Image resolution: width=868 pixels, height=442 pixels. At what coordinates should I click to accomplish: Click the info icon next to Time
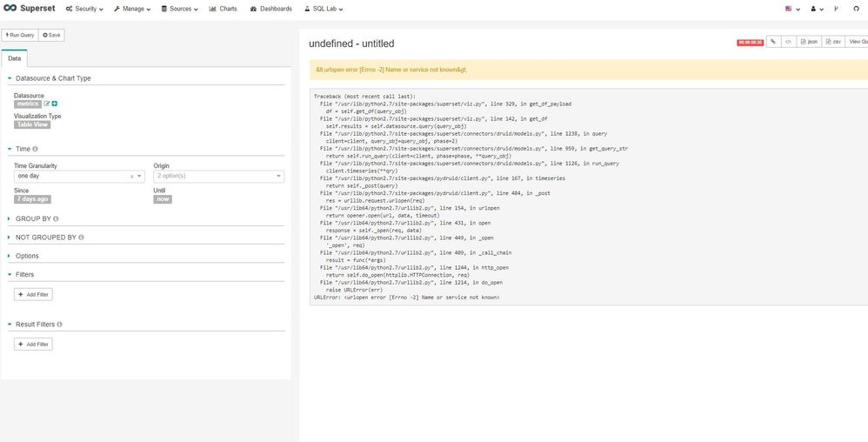pyautogui.click(x=36, y=150)
